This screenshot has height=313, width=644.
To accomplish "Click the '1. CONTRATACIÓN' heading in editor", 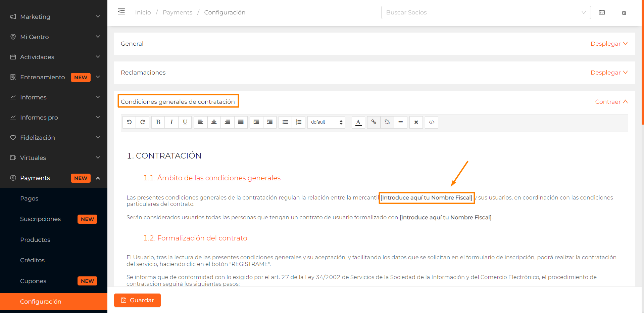I will pyautogui.click(x=164, y=156).
